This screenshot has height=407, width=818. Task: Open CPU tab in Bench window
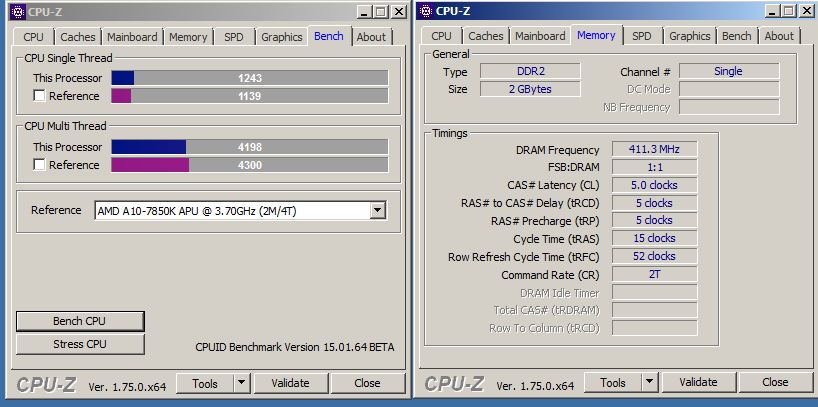(x=33, y=37)
